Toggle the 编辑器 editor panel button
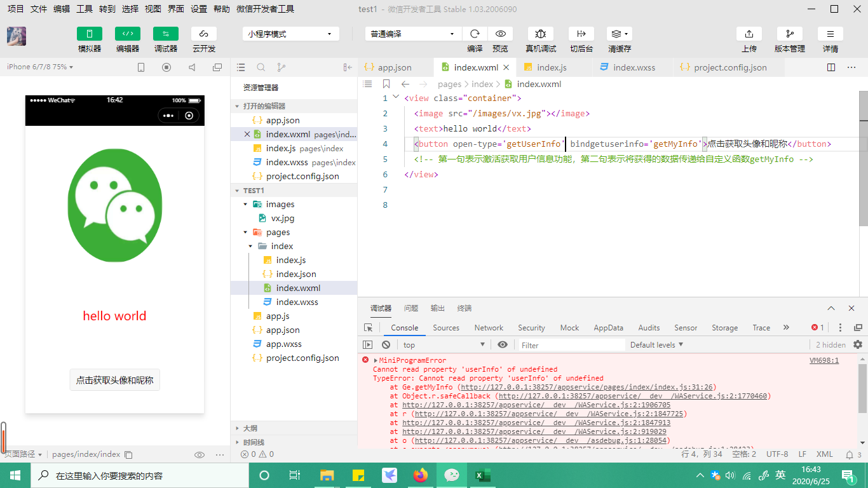Screen dimensions: 868x488 (128, 34)
